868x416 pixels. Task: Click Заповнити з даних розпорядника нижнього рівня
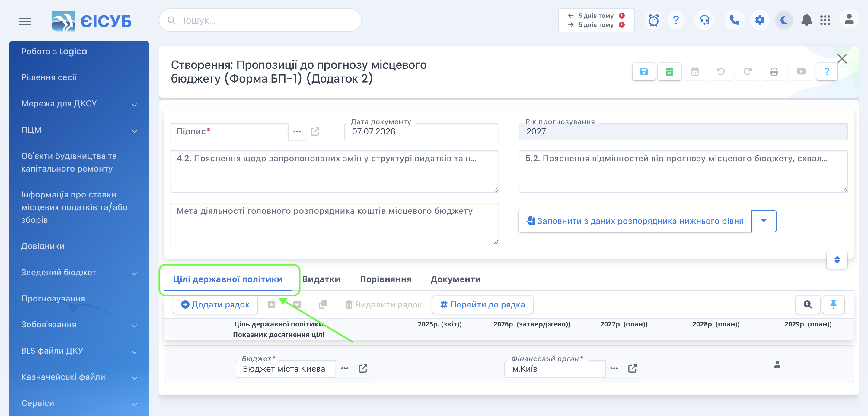[x=634, y=221]
